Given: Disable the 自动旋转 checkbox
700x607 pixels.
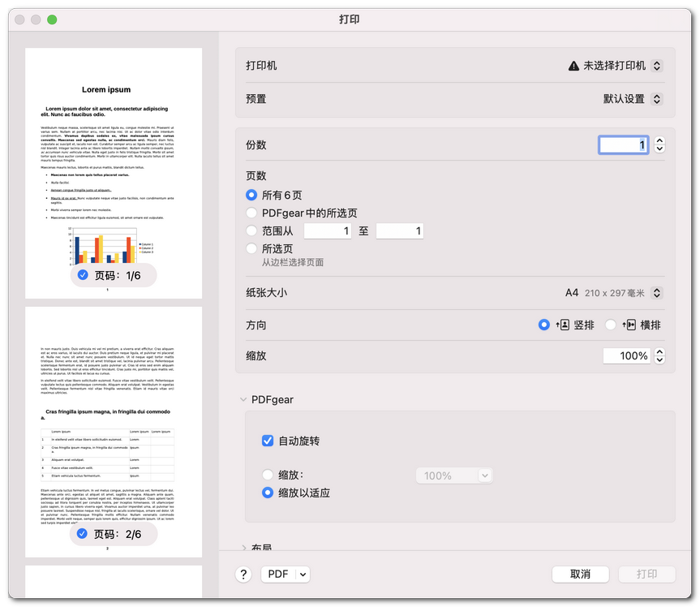Looking at the screenshot, I should [x=268, y=441].
